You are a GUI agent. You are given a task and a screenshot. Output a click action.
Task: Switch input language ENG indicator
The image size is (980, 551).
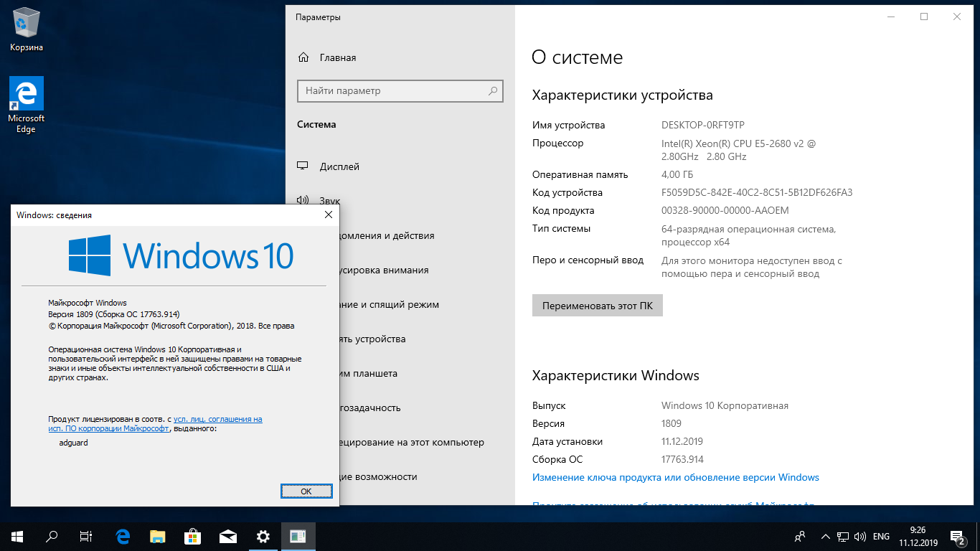(881, 536)
